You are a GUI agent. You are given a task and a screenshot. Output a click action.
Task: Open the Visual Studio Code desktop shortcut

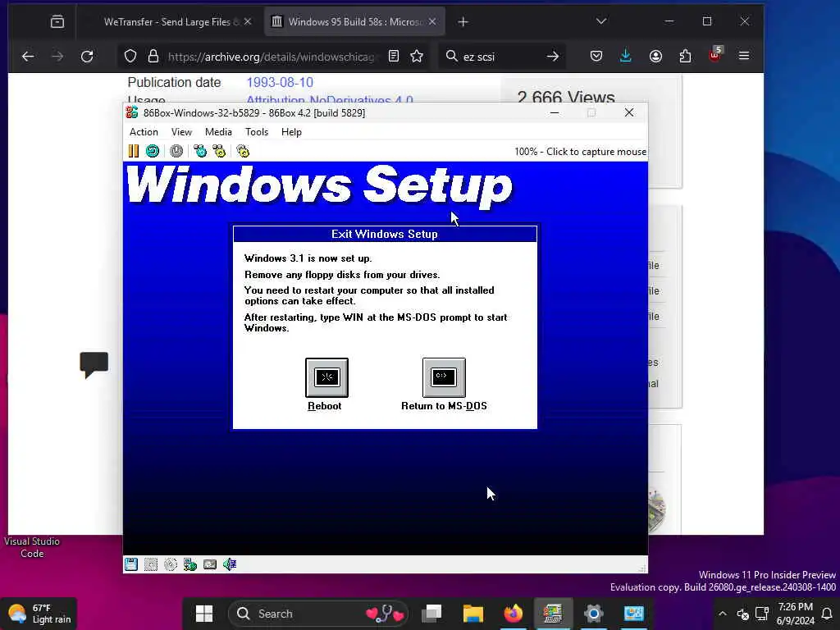point(32,547)
